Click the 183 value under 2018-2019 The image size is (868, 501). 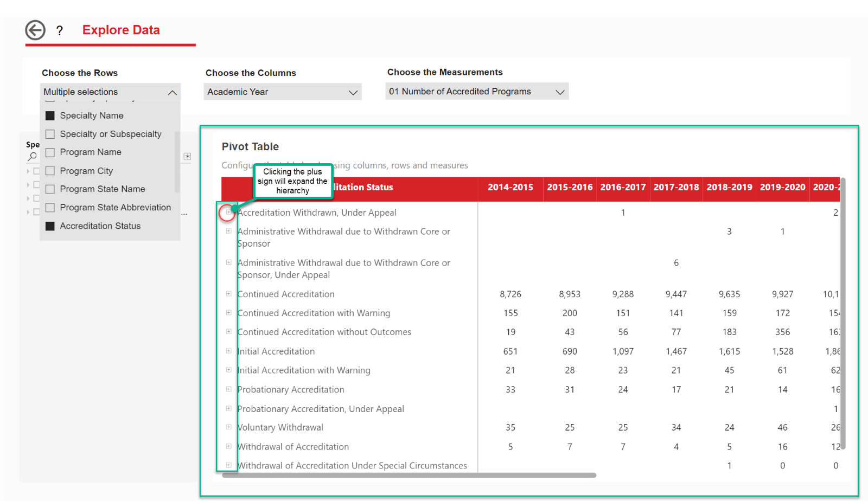click(x=729, y=332)
